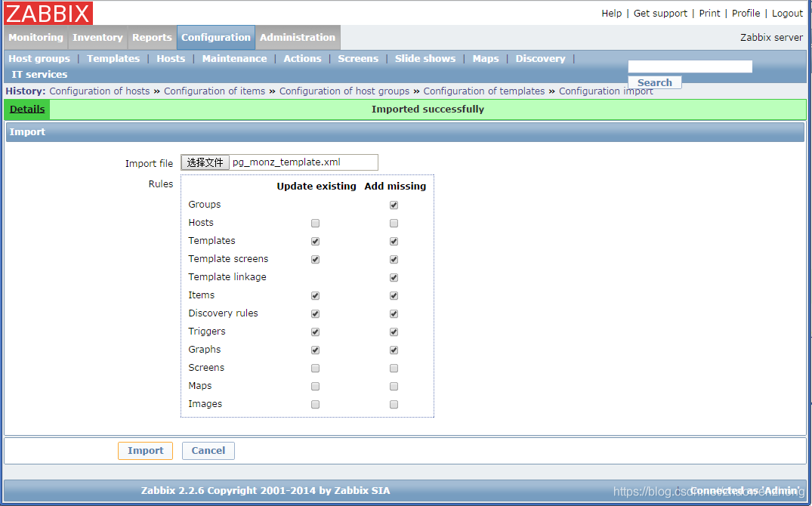Image resolution: width=812 pixels, height=506 pixels.
Task: Click the Get support link
Action: [x=660, y=14]
